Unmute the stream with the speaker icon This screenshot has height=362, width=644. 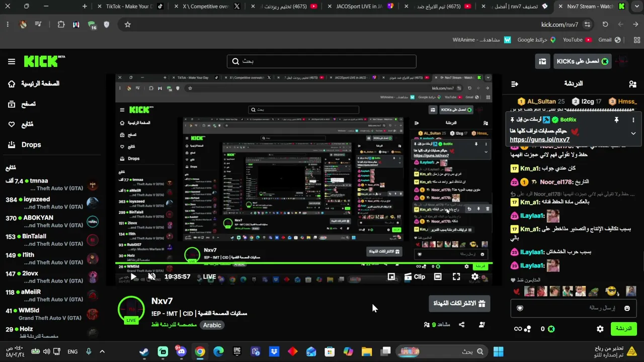click(x=151, y=277)
